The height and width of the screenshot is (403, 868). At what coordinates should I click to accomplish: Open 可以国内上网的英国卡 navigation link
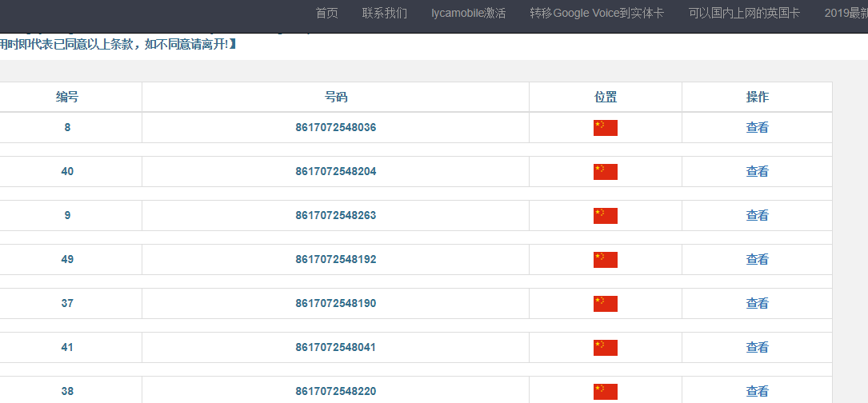[x=744, y=14]
